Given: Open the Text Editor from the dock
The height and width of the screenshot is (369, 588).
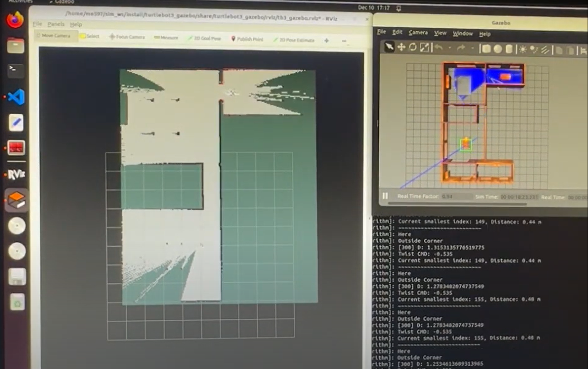Looking at the screenshot, I should [x=16, y=122].
